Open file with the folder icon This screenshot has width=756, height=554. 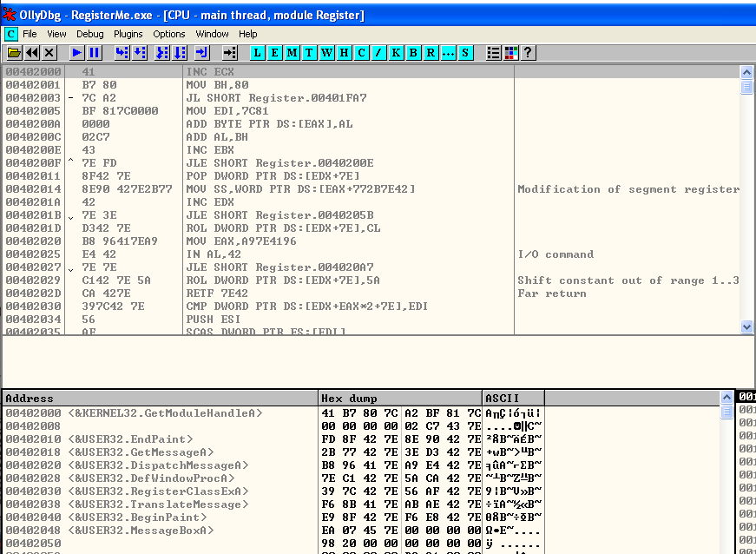[x=14, y=53]
